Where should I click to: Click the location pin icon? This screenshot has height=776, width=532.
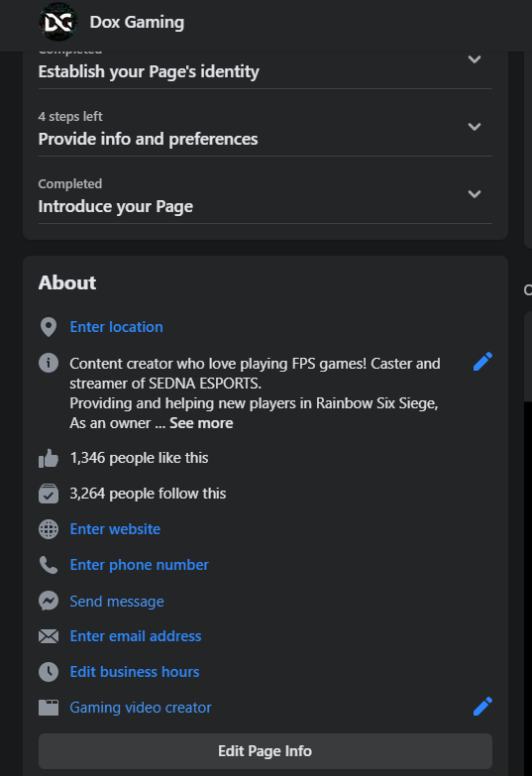click(x=49, y=327)
